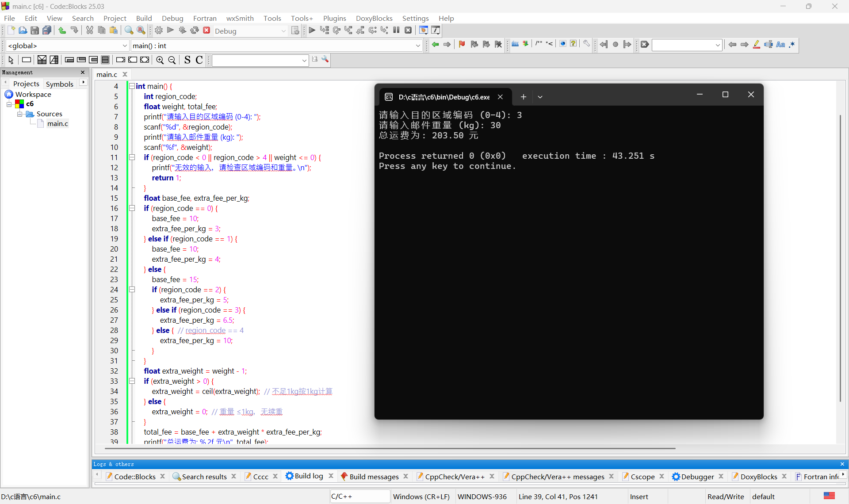Image resolution: width=849 pixels, height=504 pixels.
Task: Abort the build with red X icon
Action: (x=207, y=31)
